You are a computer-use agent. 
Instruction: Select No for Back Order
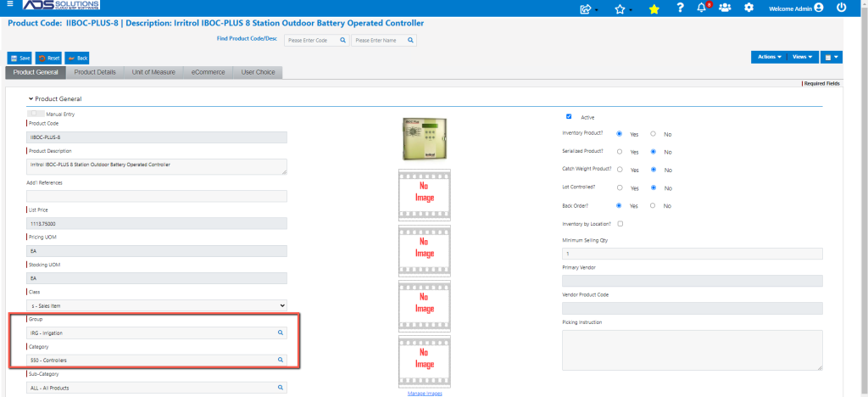(654, 205)
